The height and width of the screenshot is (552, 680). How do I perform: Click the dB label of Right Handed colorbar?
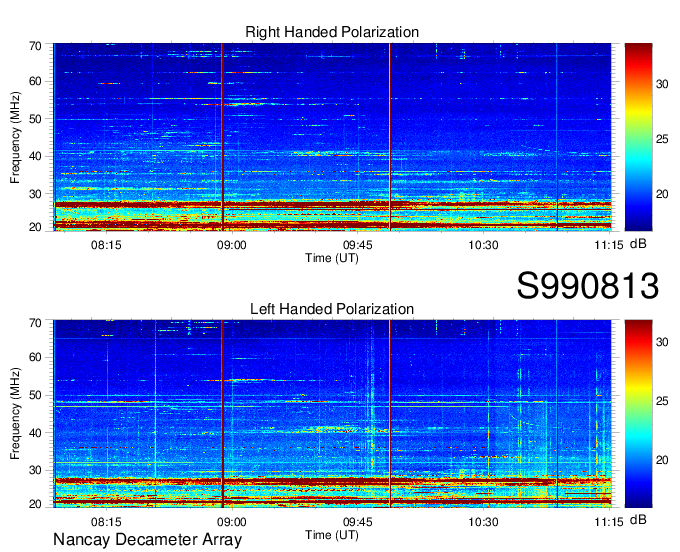[x=638, y=244]
